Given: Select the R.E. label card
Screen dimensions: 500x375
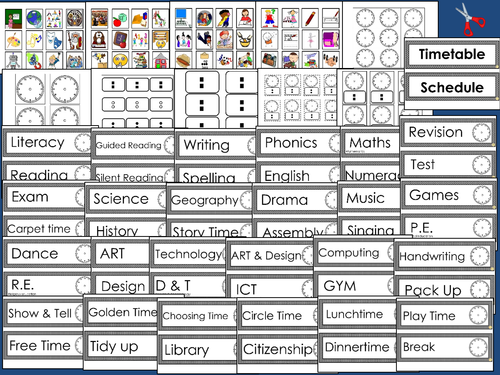Looking at the screenshot, I should pyautogui.click(x=47, y=285).
